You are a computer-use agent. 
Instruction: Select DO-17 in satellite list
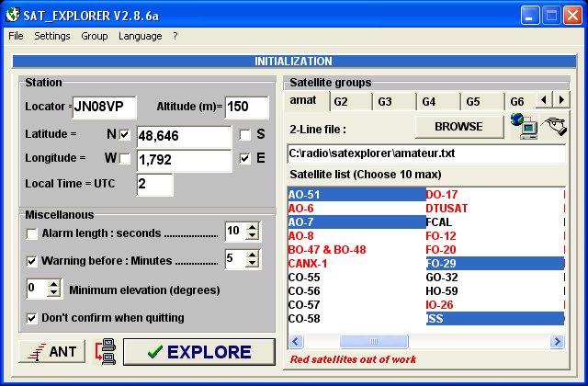coord(495,195)
